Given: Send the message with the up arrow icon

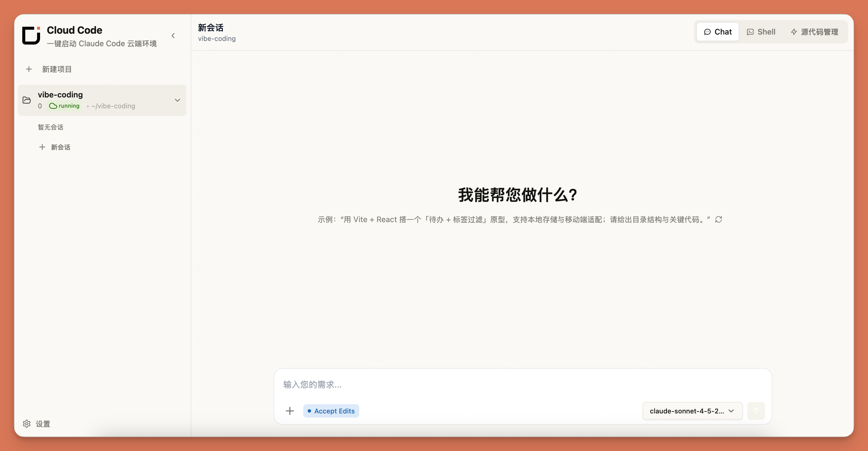Looking at the screenshot, I should pos(756,411).
